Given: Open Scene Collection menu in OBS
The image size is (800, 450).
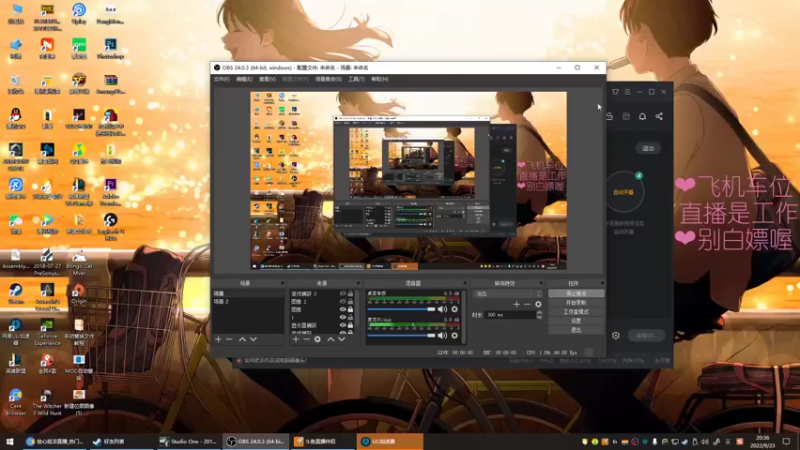Looking at the screenshot, I should tap(328, 80).
